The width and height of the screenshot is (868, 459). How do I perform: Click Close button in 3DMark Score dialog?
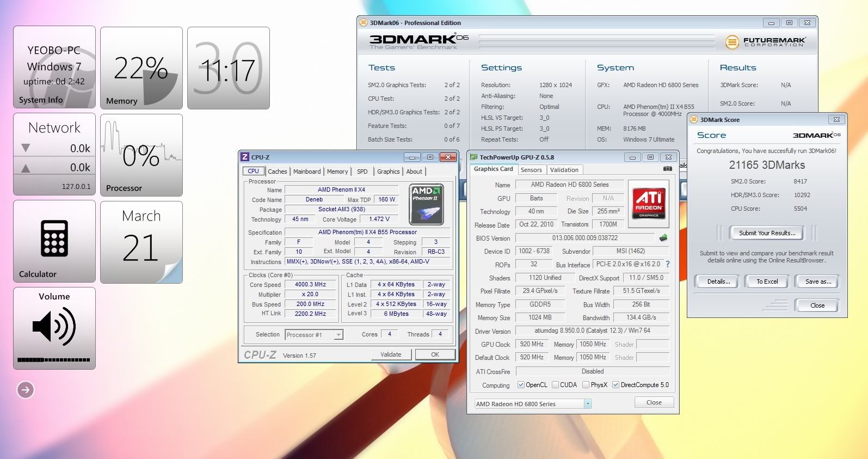pos(817,305)
